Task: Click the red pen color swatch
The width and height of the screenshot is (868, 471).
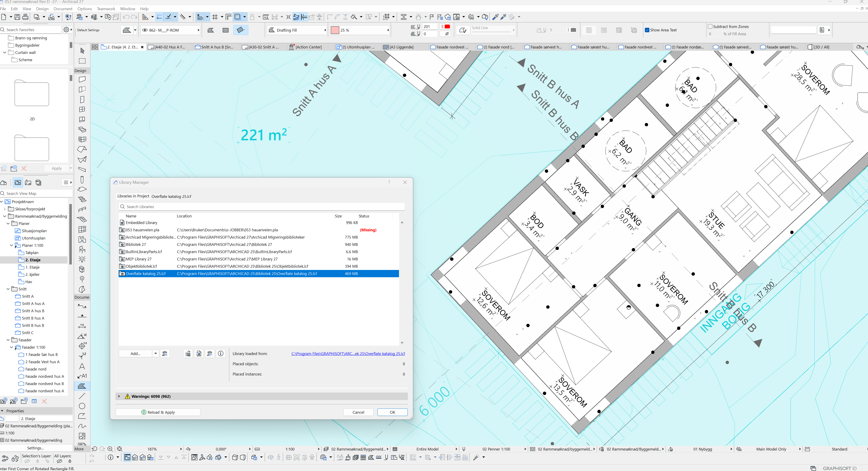Action: pyautogui.click(x=447, y=27)
